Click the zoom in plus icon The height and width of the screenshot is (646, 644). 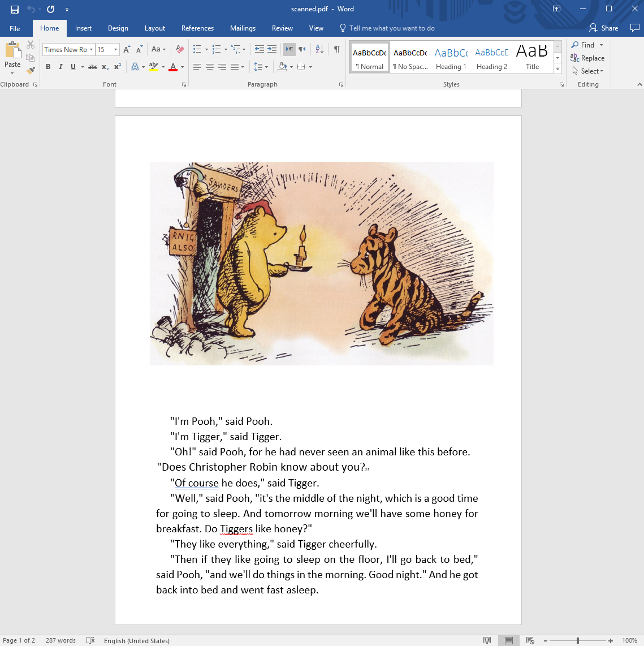click(x=611, y=641)
